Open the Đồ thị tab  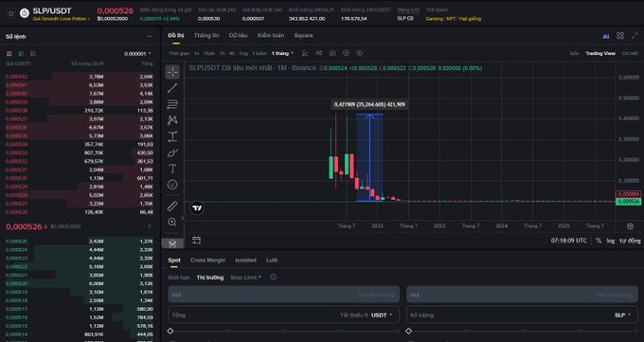(176, 36)
